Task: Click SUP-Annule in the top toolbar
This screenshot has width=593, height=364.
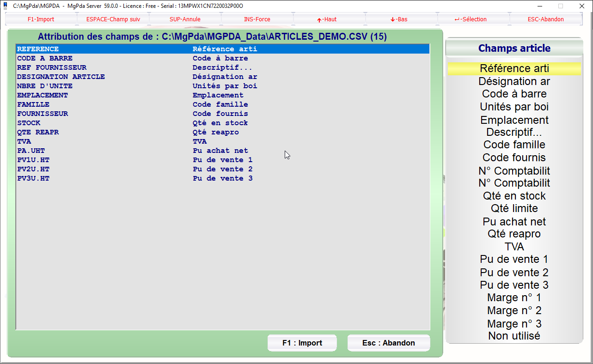Action: pos(185,19)
